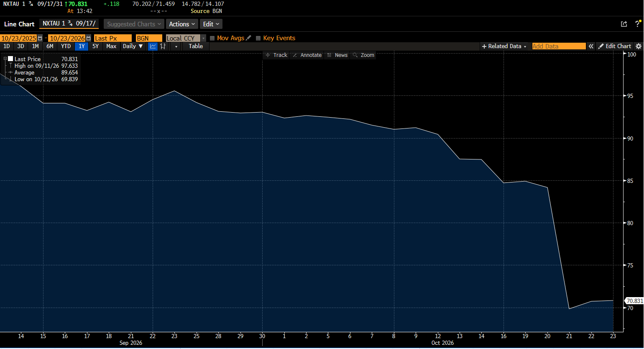Click the Last Px field selector

point(113,38)
